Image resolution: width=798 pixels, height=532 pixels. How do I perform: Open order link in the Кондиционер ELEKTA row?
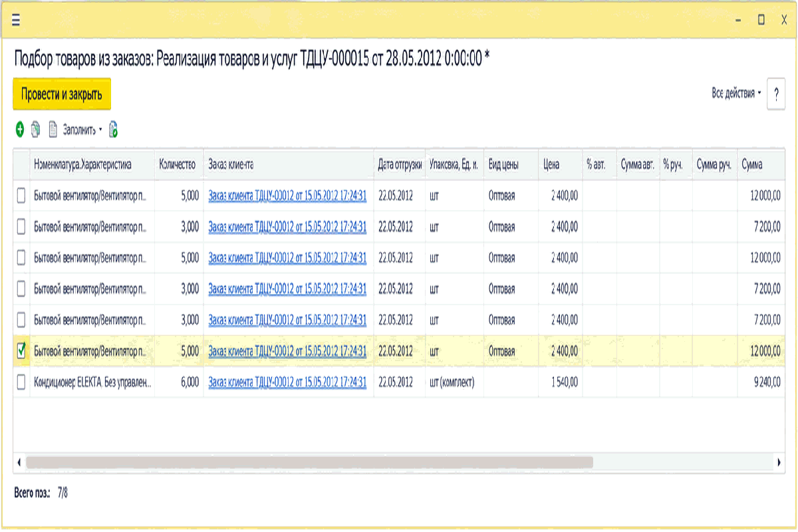pos(287,382)
